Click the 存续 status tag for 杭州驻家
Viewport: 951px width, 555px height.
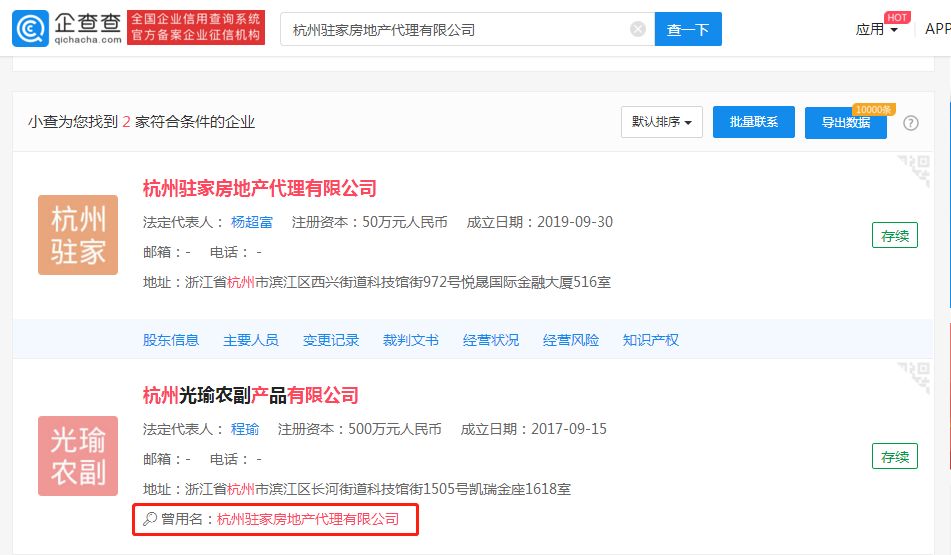(x=895, y=235)
